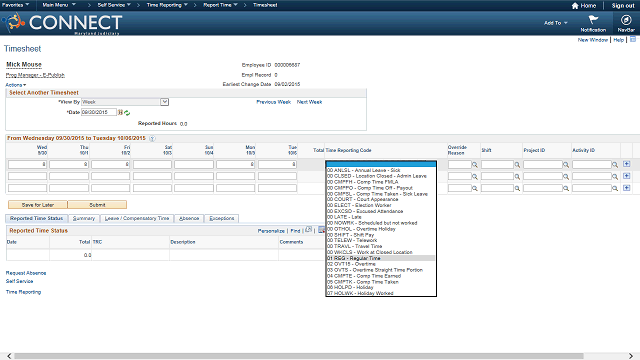Add a row with first plus icon

(627, 164)
